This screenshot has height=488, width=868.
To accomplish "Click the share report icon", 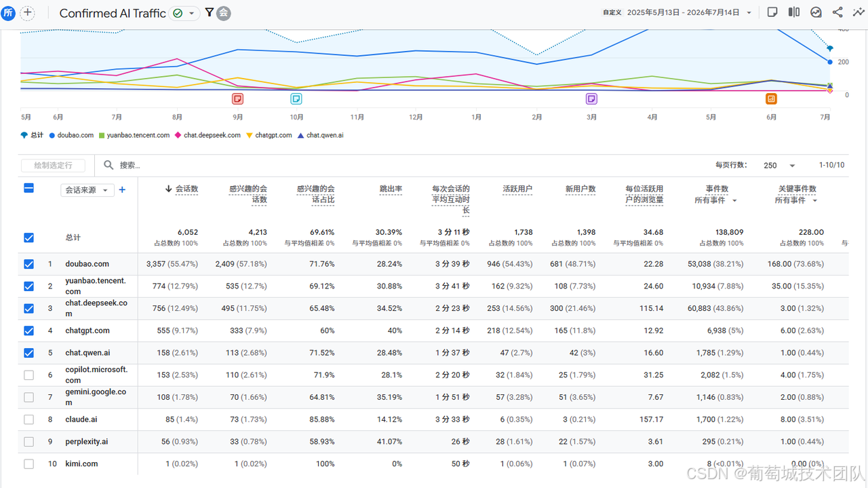I will tap(837, 12).
